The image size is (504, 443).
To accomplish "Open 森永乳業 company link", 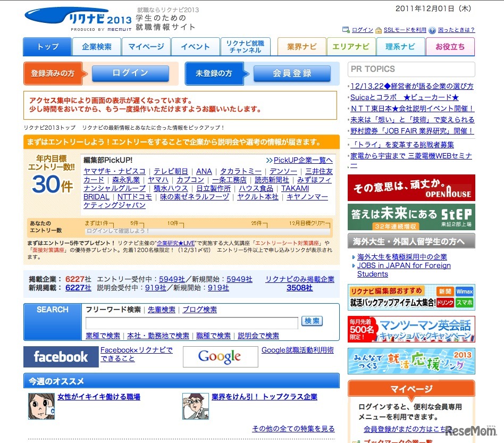I will tap(125, 180).
